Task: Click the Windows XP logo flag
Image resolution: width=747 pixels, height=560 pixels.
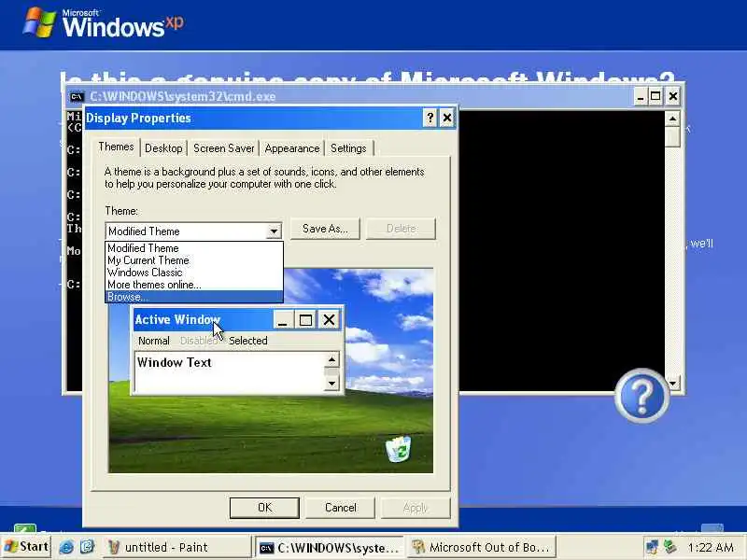Action: point(39,21)
